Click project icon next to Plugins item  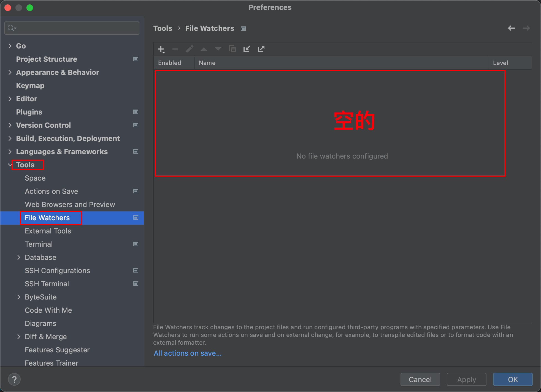(x=136, y=112)
